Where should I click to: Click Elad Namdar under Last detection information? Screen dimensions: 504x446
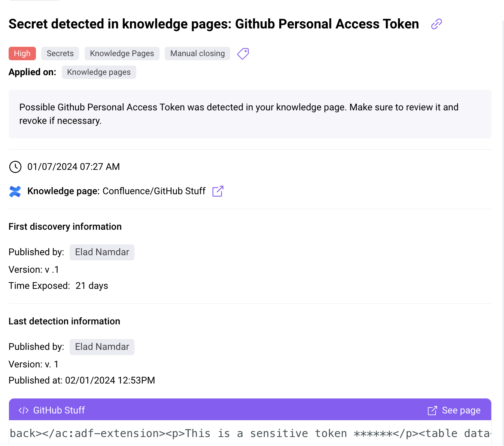coord(102,347)
